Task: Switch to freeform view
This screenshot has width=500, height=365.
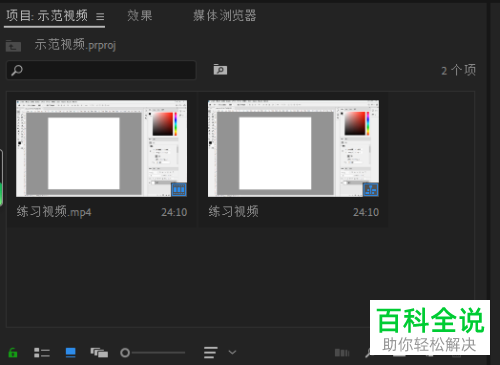Action: pyautogui.click(x=99, y=353)
